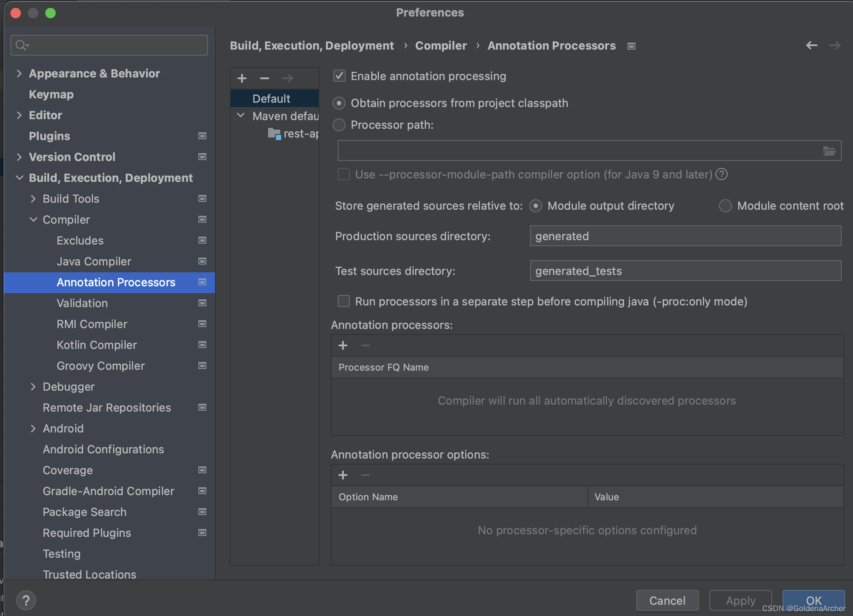This screenshot has width=853, height=616.
Task: Open help for processor-module-path option
Action: (x=722, y=174)
